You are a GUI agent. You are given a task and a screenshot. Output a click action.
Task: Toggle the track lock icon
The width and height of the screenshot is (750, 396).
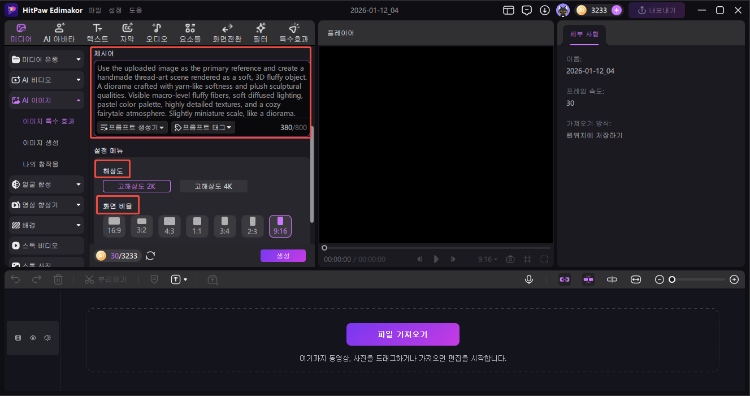pos(18,338)
